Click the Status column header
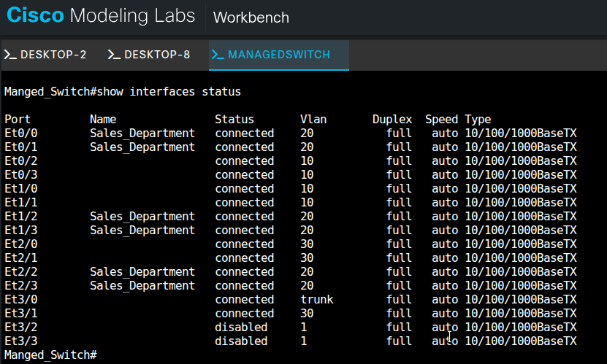This screenshot has width=607, height=364. click(x=234, y=120)
